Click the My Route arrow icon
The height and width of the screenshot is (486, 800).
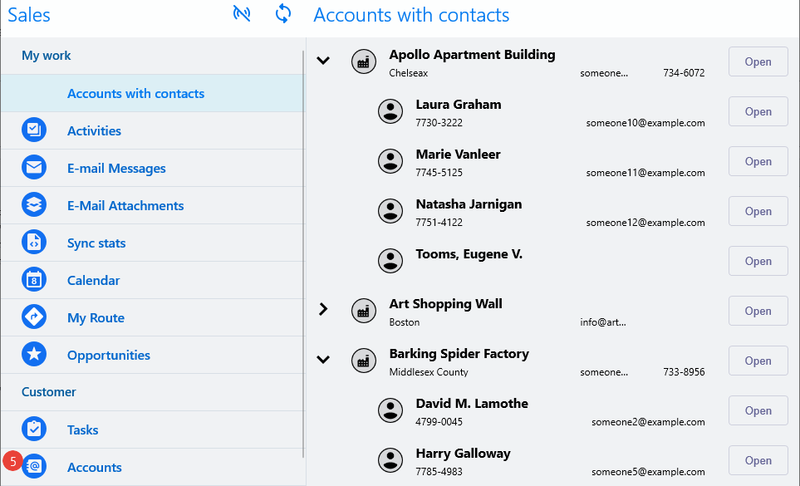(34, 318)
